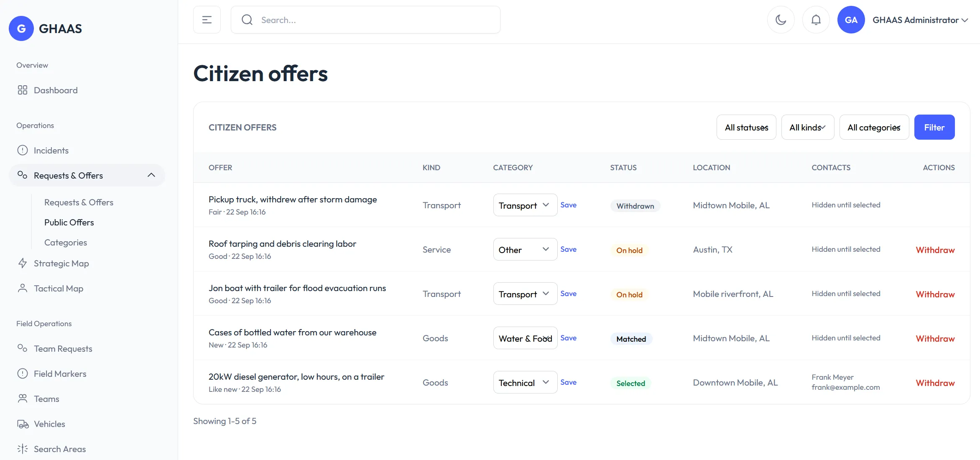The height and width of the screenshot is (460, 980).
Task: Withdraw the diesel generator offer
Action: 935,383
